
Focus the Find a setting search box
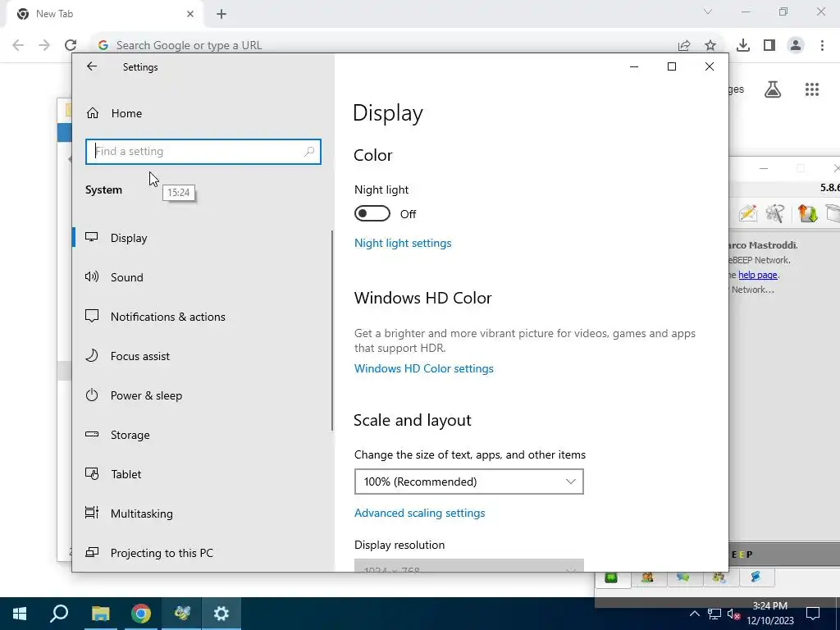(x=203, y=152)
